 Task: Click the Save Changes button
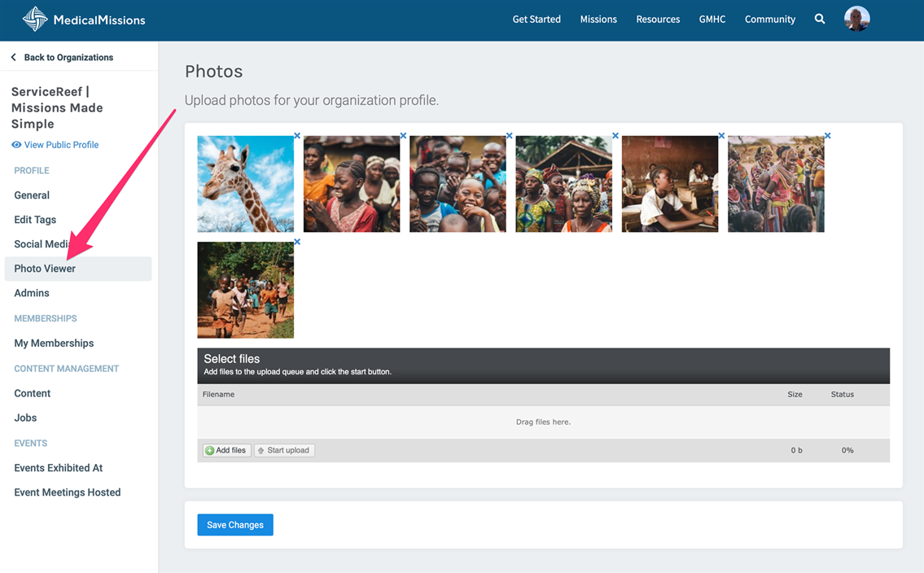[x=235, y=525]
